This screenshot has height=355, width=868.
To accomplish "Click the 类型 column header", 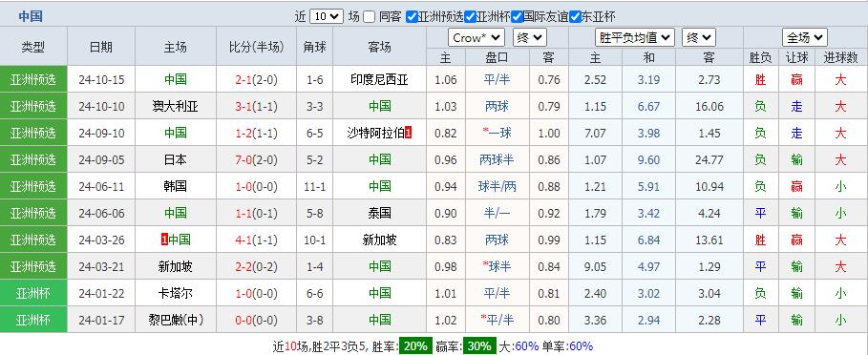I will tap(33, 47).
